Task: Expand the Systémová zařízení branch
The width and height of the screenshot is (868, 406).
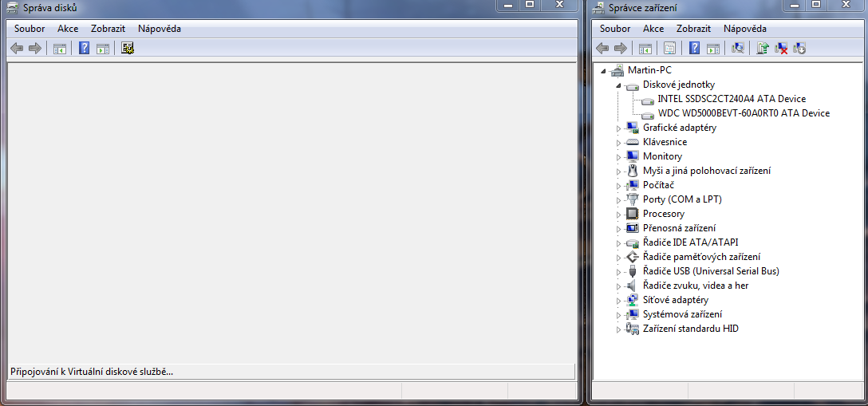Action: click(x=619, y=315)
